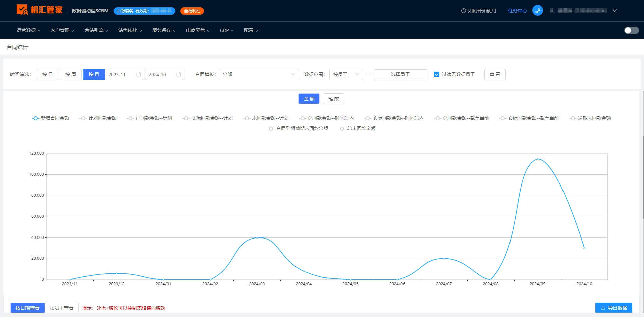The height and width of the screenshot is (317, 644).
Task: Click the 2024/09 peak data point
Action: pos(537,159)
